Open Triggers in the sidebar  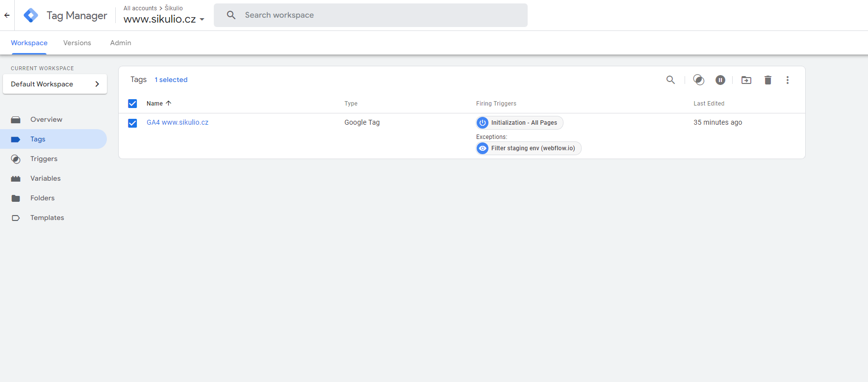coord(53,159)
